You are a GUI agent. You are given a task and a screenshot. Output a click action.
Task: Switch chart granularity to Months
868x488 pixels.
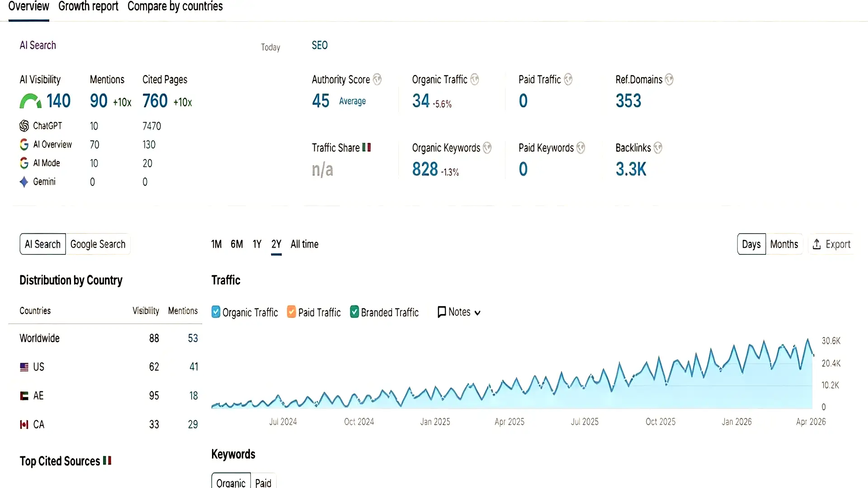click(x=784, y=244)
